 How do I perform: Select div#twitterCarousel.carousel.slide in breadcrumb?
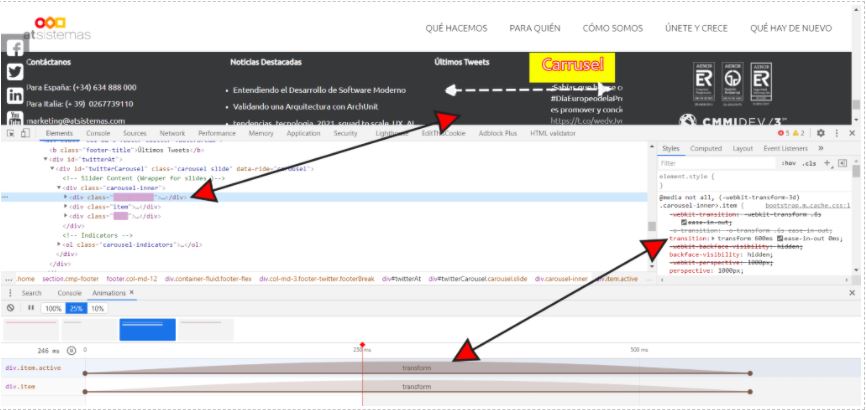pyautogui.click(x=478, y=279)
